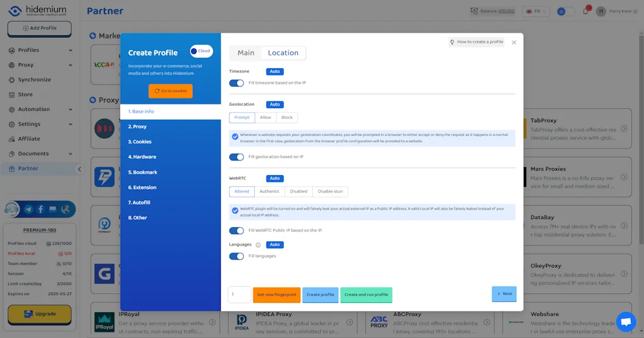Screen dimensions: 644x338
Task: Select Block geolocation option
Action: [287, 118]
